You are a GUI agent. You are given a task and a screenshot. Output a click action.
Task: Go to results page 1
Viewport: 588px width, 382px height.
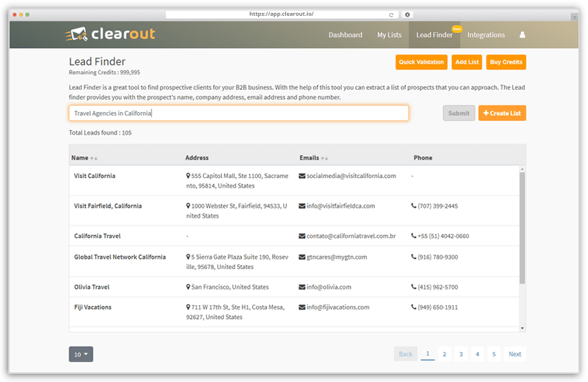428,354
